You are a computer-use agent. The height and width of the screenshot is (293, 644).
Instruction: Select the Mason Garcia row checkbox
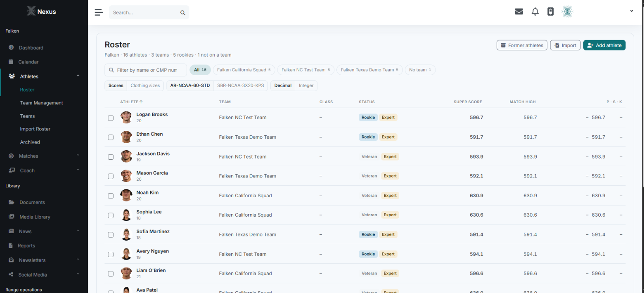point(111,176)
